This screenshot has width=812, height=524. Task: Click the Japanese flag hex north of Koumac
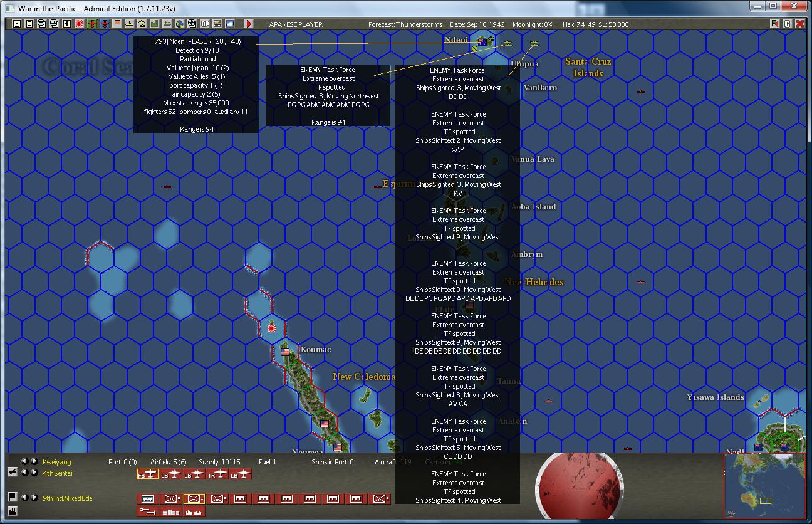coord(272,328)
